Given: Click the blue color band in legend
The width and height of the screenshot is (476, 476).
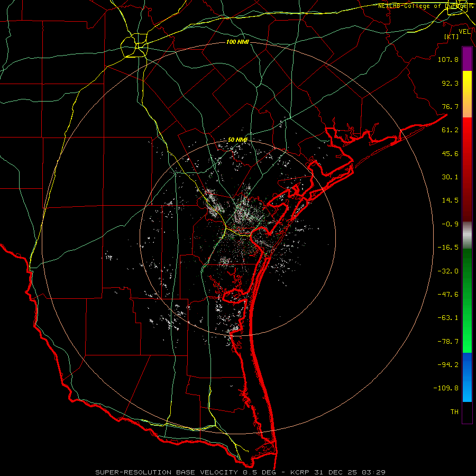Looking at the screenshot, I should 467,377.
